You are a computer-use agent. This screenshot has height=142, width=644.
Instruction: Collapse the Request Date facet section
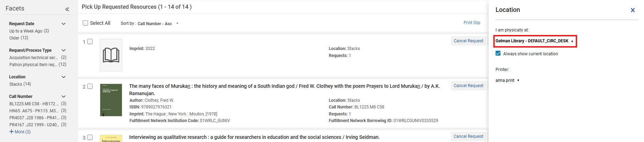coord(64,24)
